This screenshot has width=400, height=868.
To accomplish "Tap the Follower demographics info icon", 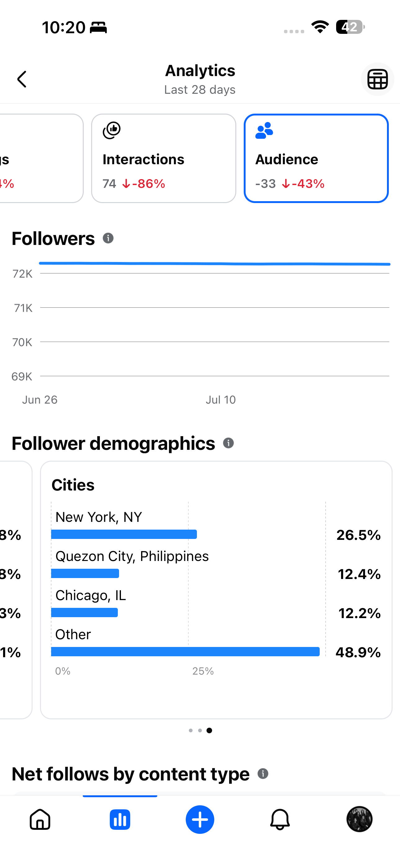I will tap(228, 443).
